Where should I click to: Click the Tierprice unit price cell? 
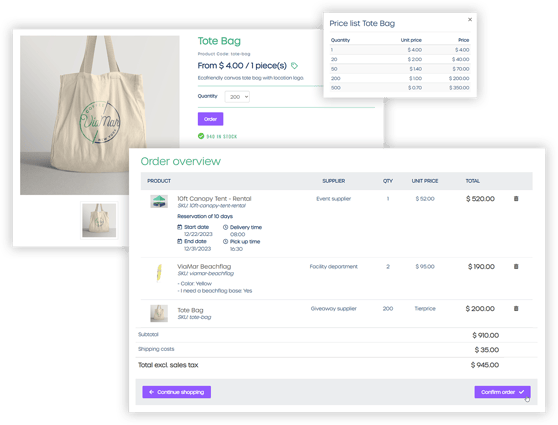pyautogui.click(x=425, y=308)
